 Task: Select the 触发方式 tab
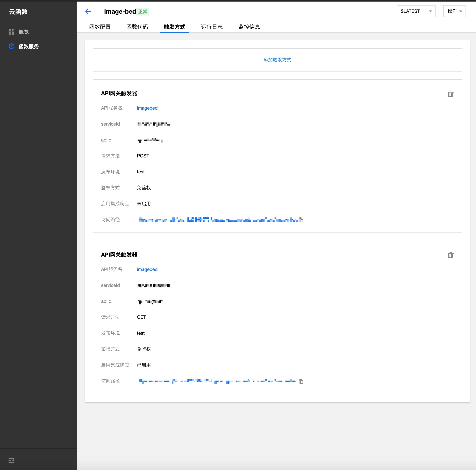coord(174,27)
